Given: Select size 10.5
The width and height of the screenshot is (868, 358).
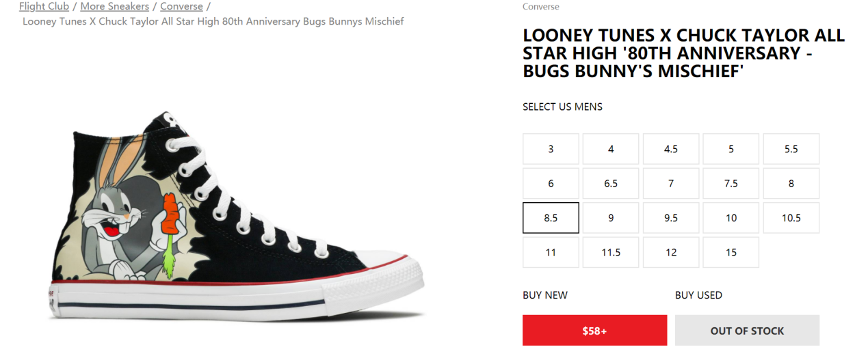Looking at the screenshot, I should click(791, 218).
